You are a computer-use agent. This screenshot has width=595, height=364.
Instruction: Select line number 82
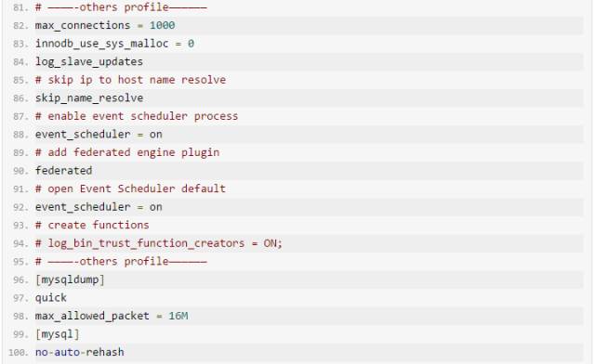[20, 26]
